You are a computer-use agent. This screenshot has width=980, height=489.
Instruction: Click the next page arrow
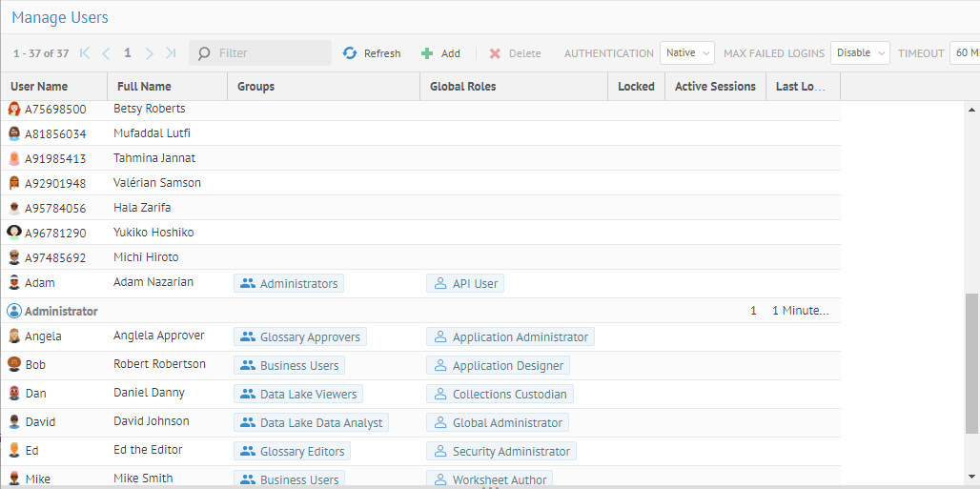(x=149, y=53)
